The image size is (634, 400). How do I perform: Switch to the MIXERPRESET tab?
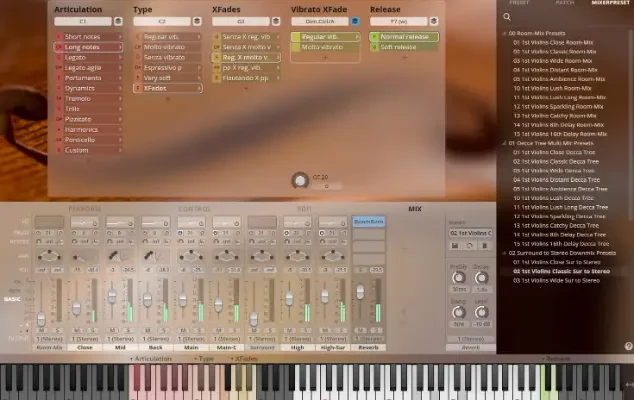[x=611, y=3]
